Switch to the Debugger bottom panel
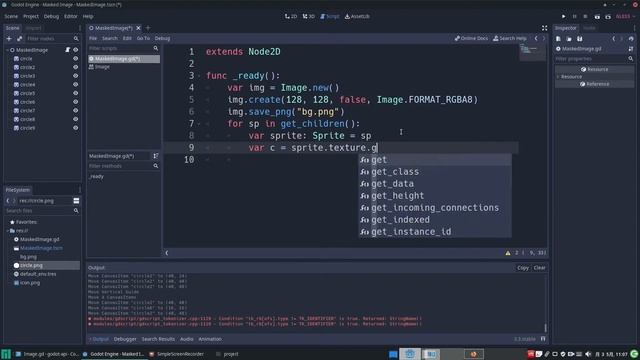The image size is (640, 360). coord(125,339)
